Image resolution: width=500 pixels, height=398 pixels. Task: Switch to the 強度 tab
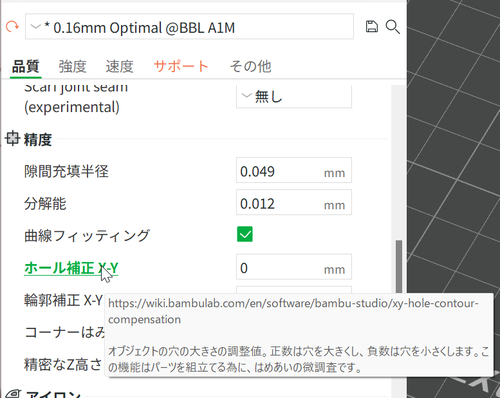[72, 66]
